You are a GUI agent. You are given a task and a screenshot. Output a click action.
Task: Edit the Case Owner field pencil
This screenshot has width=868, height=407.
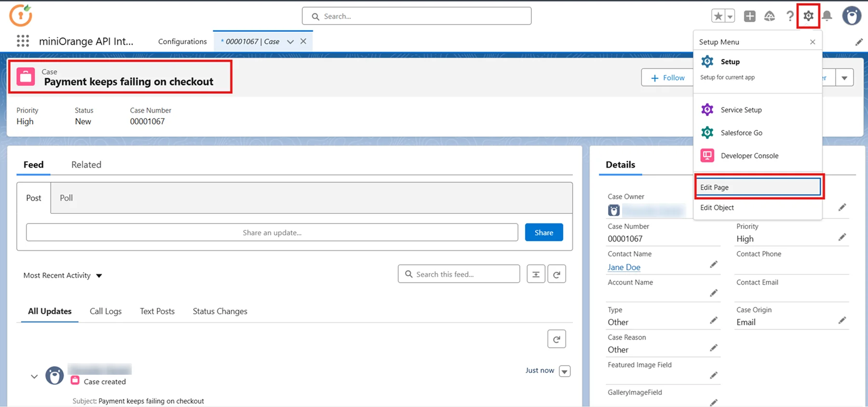[842, 207]
